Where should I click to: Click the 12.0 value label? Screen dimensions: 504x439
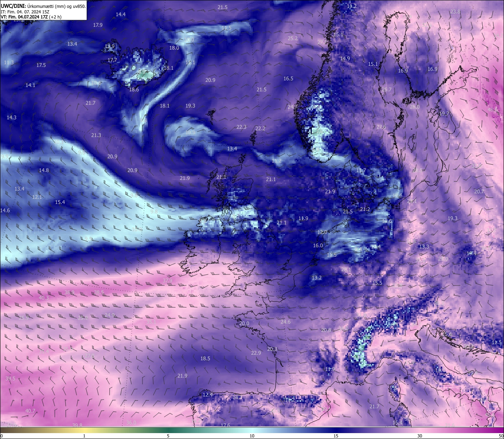point(322,232)
